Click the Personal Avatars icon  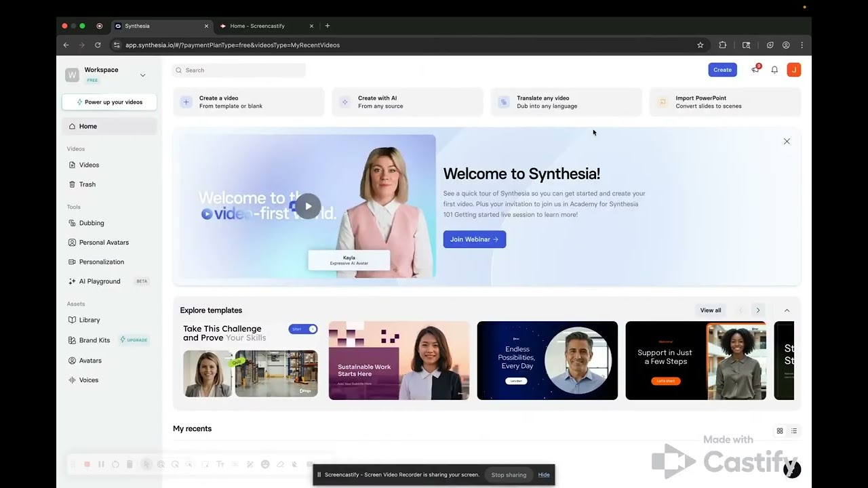73,242
